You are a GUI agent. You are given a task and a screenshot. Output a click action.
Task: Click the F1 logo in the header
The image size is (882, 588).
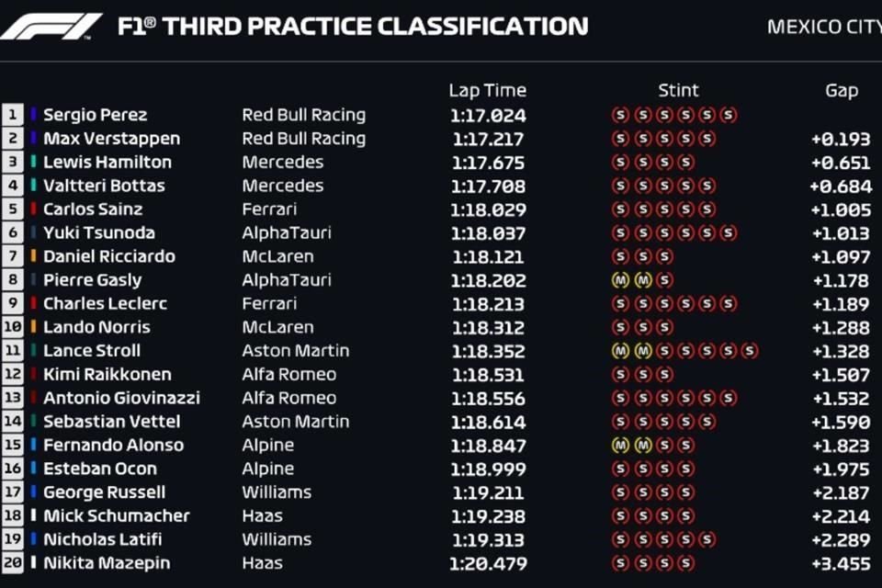tap(51, 27)
